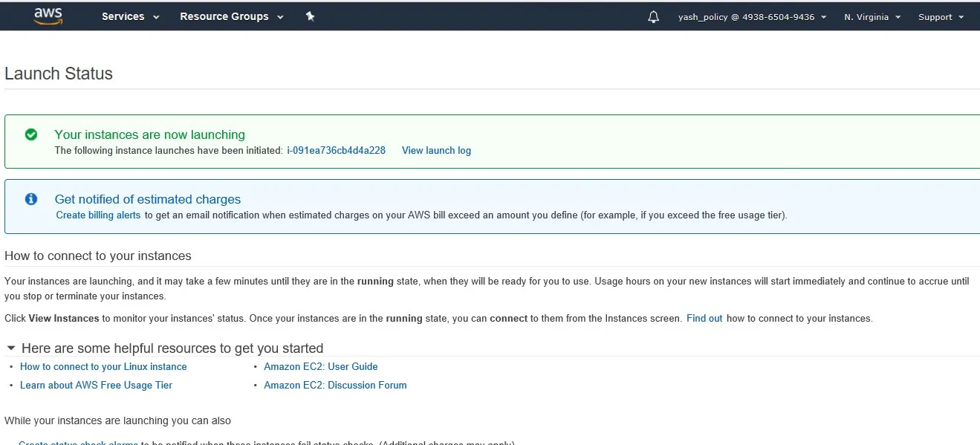980x445 pixels.
Task: Expand the Resource Groups menu
Action: coord(231,16)
